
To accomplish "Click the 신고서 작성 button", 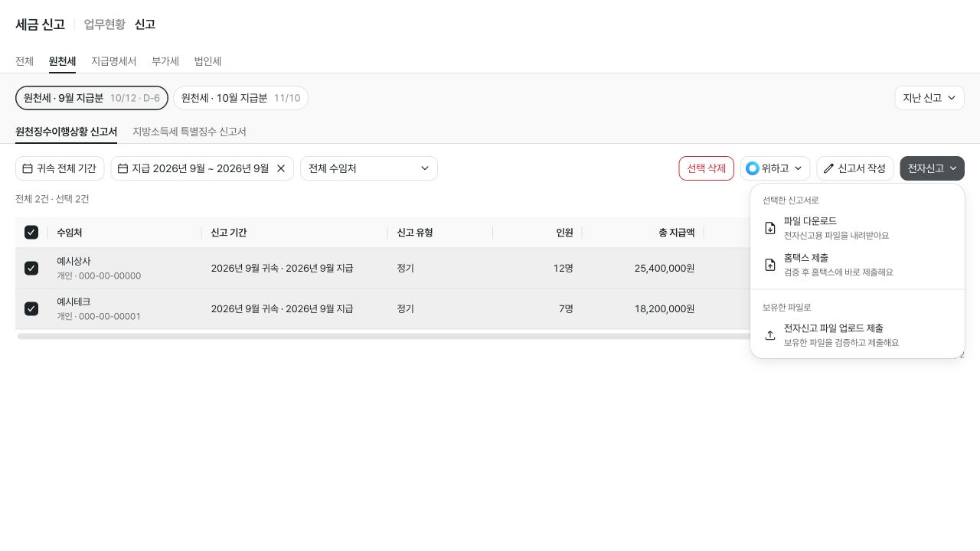I will tap(855, 168).
